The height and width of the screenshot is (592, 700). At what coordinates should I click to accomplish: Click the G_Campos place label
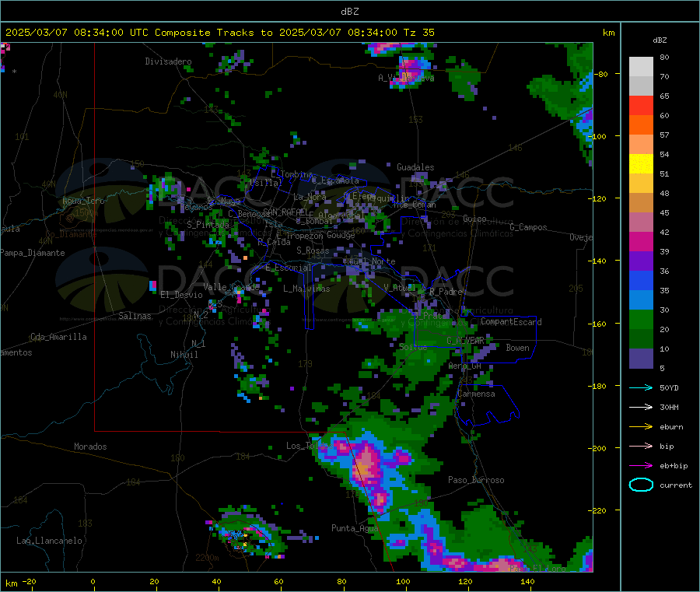528,227
